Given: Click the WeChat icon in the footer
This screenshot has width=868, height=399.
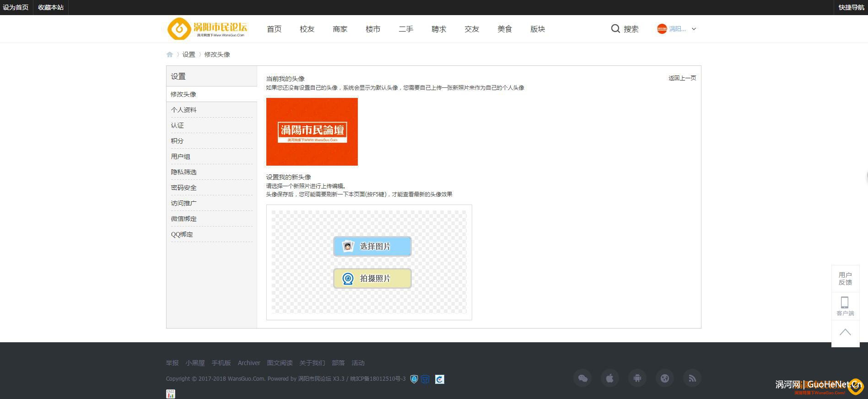Looking at the screenshot, I should (582, 378).
